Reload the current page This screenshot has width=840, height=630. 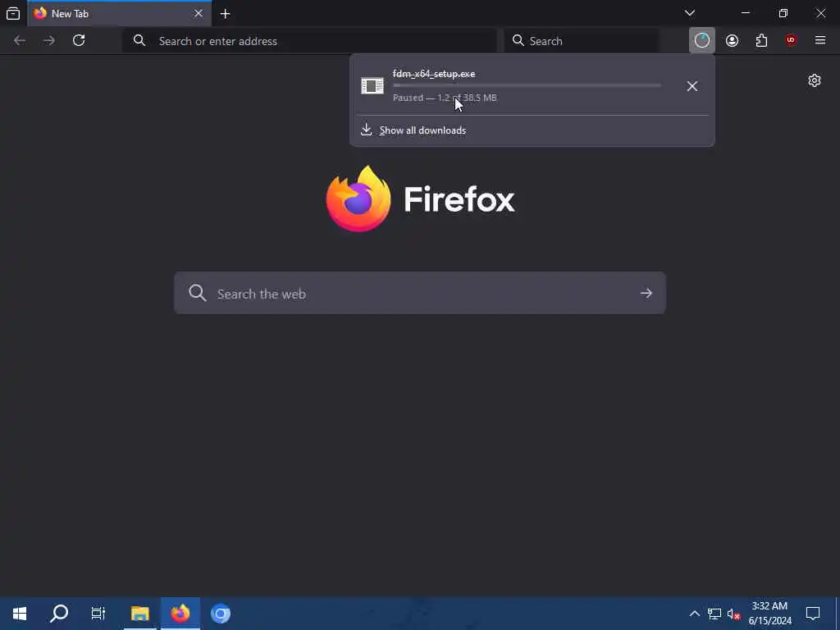click(x=79, y=41)
